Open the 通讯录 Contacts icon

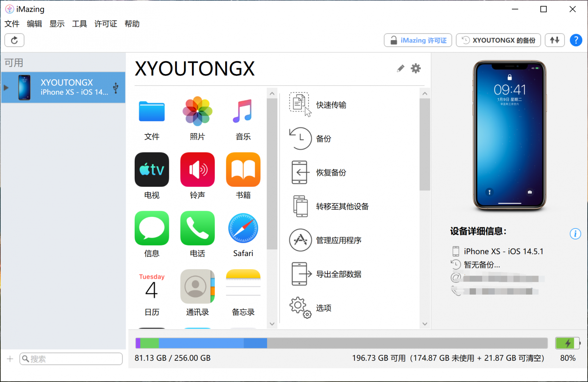click(197, 286)
